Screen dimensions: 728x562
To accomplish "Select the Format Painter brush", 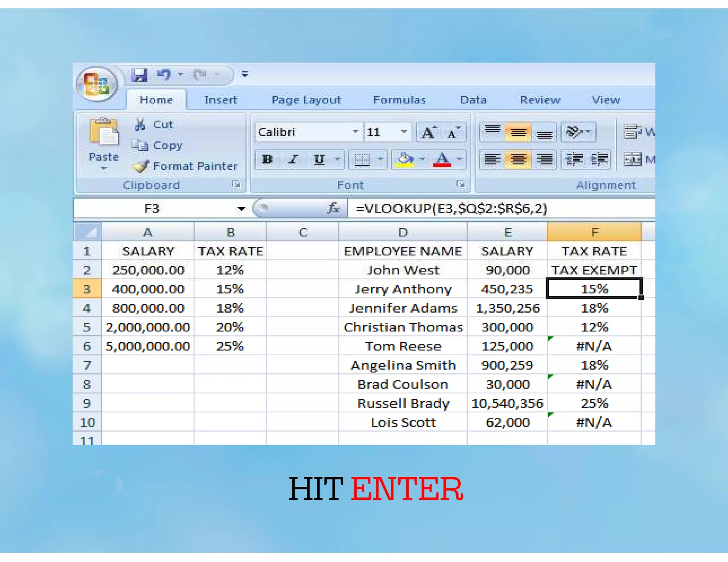I will point(141,166).
